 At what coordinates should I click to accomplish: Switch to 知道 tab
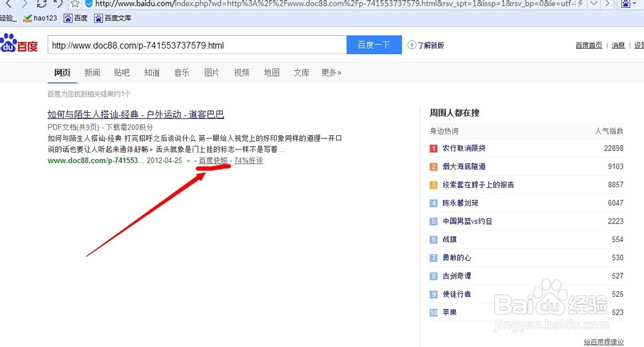152,73
